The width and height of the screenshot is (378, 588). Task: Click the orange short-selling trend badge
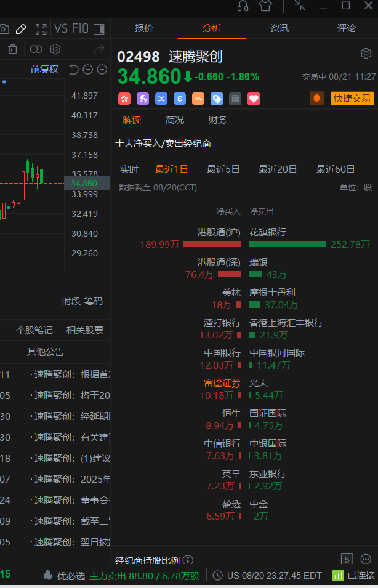(198, 99)
